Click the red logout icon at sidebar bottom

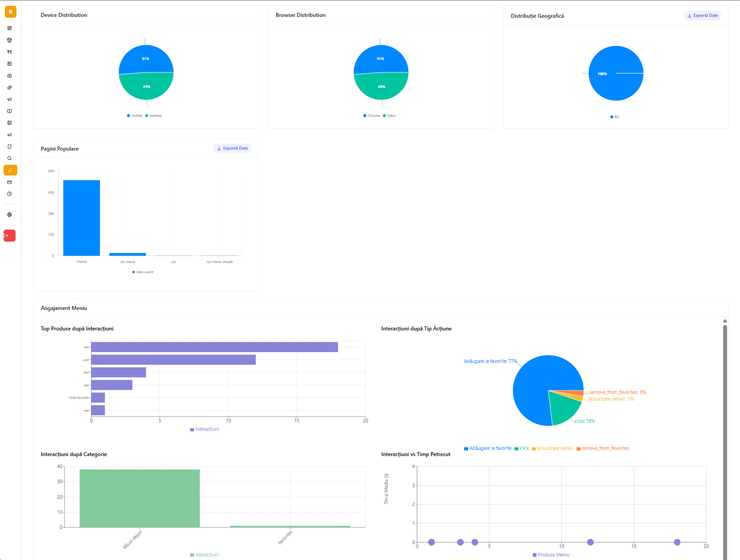[x=9, y=236]
